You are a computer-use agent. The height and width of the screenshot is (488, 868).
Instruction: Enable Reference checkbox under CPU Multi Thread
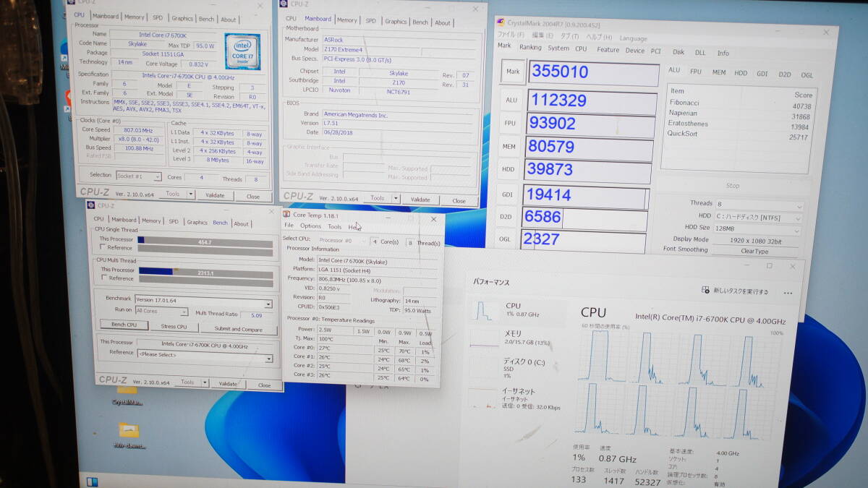click(x=104, y=278)
